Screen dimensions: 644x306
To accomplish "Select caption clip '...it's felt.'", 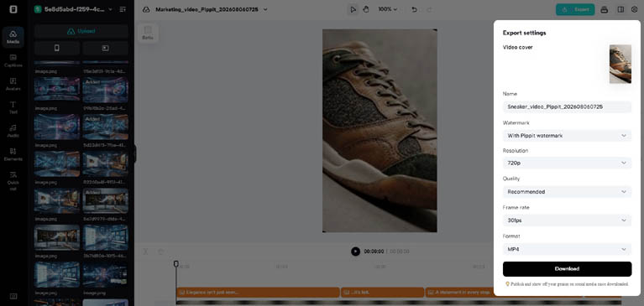I will coord(382,292).
